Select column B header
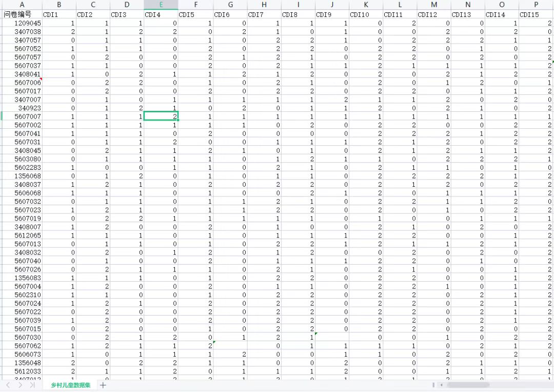The height and width of the screenshot is (392, 554). [x=59, y=5]
